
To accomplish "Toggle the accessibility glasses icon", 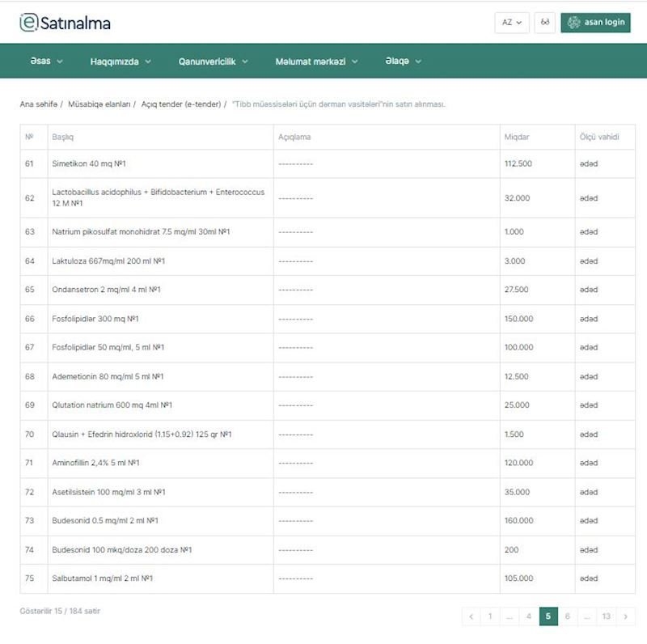I will pos(545,23).
